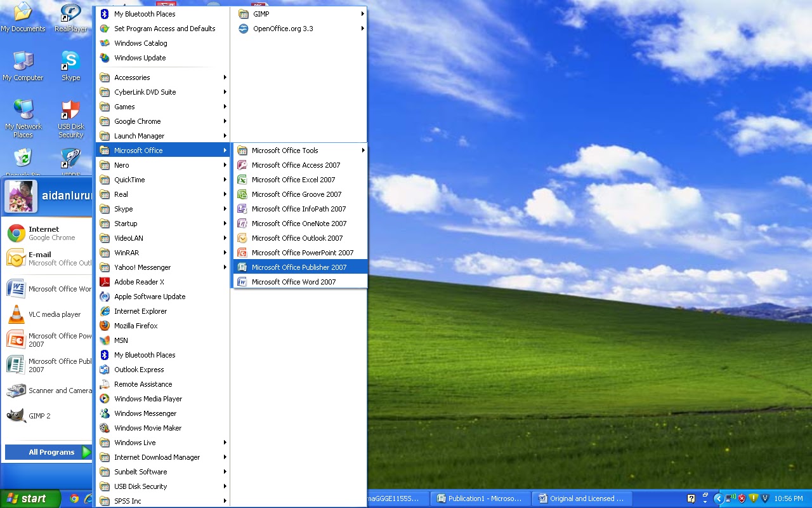Click the Windows Media Player icon

click(x=105, y=399)
